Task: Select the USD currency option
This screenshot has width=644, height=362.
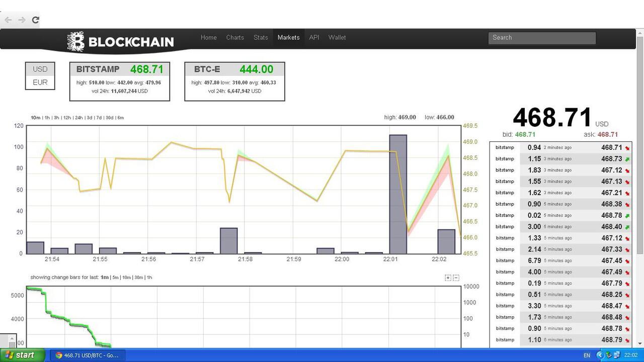Action: [40, 69]
